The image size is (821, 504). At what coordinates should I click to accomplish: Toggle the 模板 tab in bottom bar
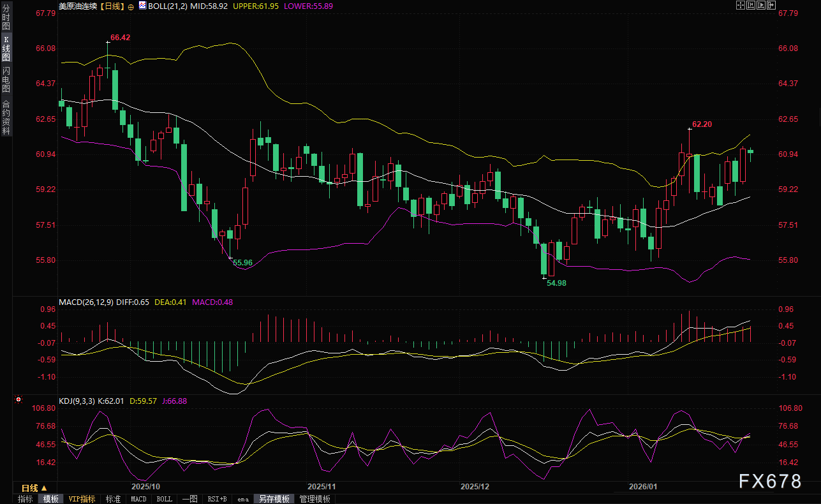click(x=50, y=499)
